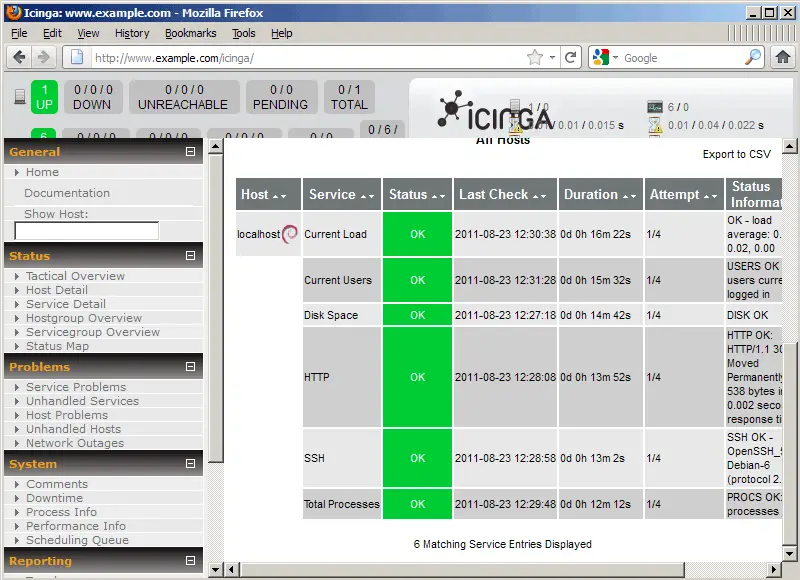Click the search magnifier icon
Viewport: 800px width, 580px height.
[753, 57]
